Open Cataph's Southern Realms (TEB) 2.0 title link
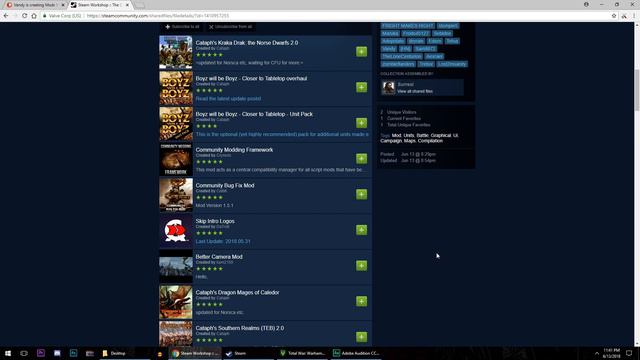Screen dimensions: 640x360 tap(240, 328)
